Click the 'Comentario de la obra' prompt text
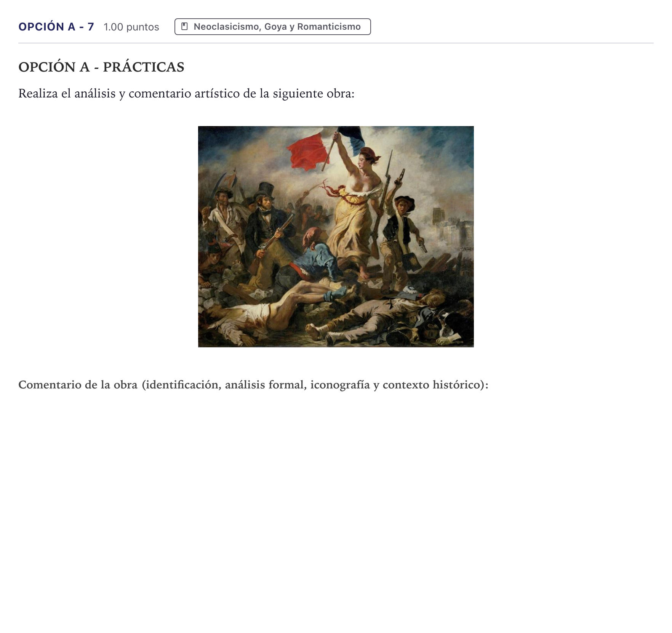 click(253, 385)
